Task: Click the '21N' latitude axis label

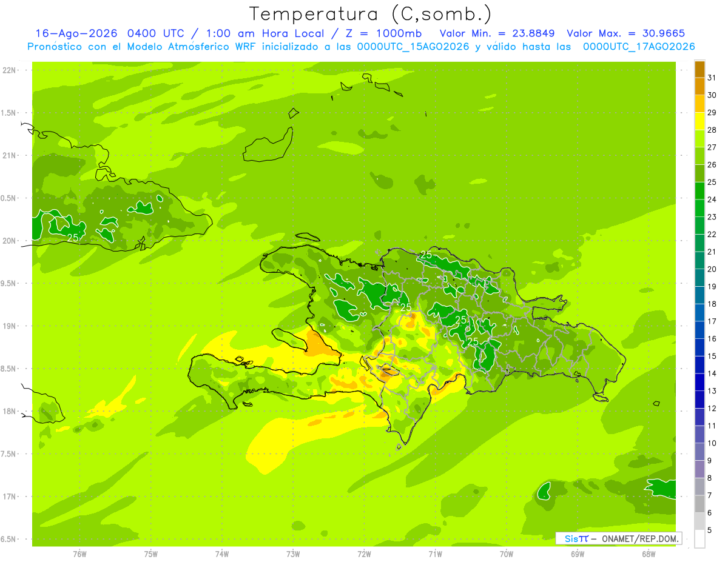Action: point(9,156)
